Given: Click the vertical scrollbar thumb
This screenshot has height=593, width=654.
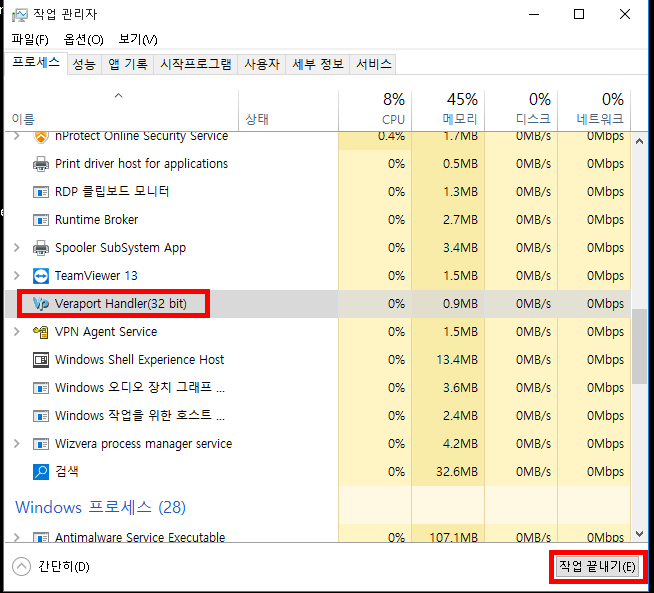Looking at the screenshot, I should 639,346.
